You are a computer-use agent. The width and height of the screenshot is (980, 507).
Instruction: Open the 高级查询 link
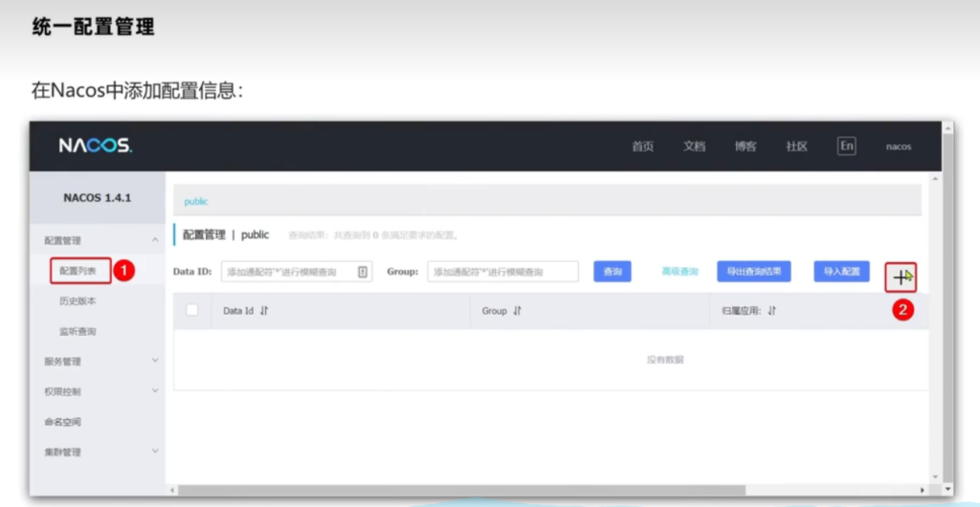pos(680,272)
